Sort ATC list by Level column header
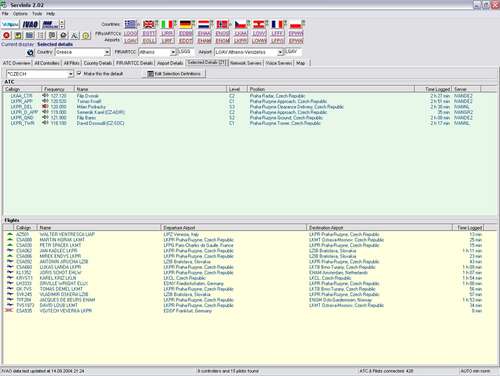This screenshot has height=376, width=500. (x=237, y=89)
